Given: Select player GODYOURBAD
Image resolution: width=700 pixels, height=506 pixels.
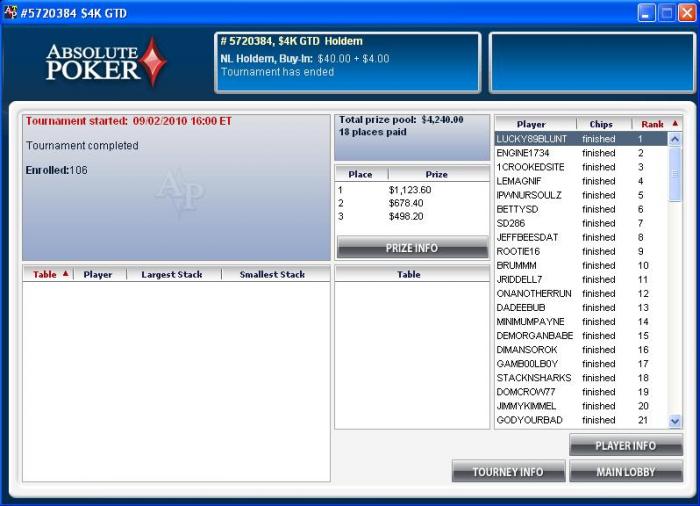Looking at the screenshot, I should click(581, 420).
